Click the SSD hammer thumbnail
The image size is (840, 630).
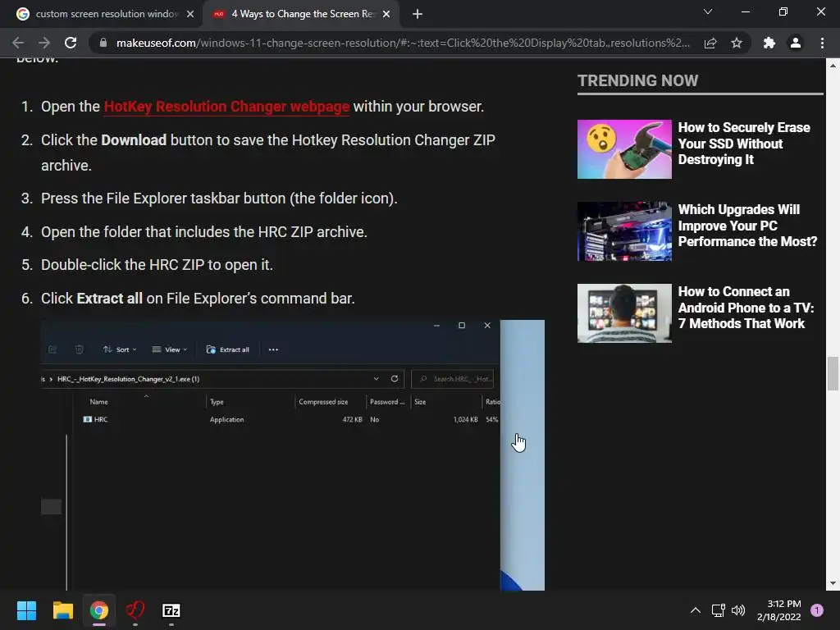click(x=624, y=149)
